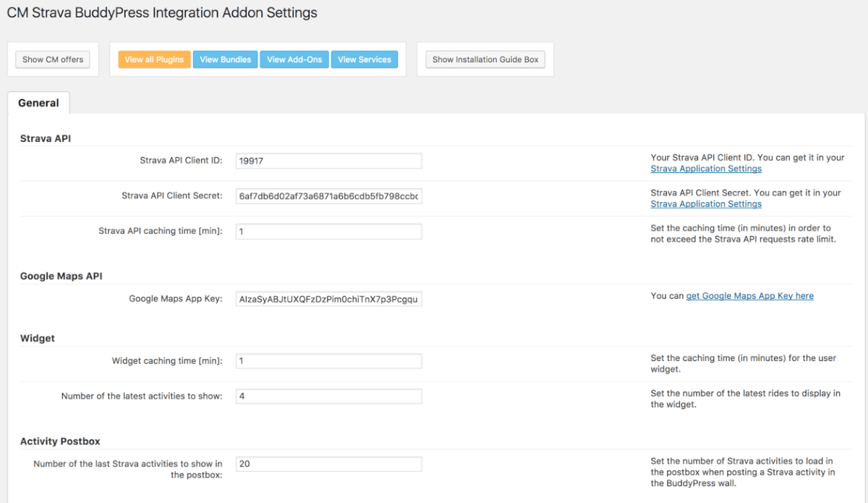Click the View Services button
This screenshot has height=503, width=868.
(x=365, y=59)
